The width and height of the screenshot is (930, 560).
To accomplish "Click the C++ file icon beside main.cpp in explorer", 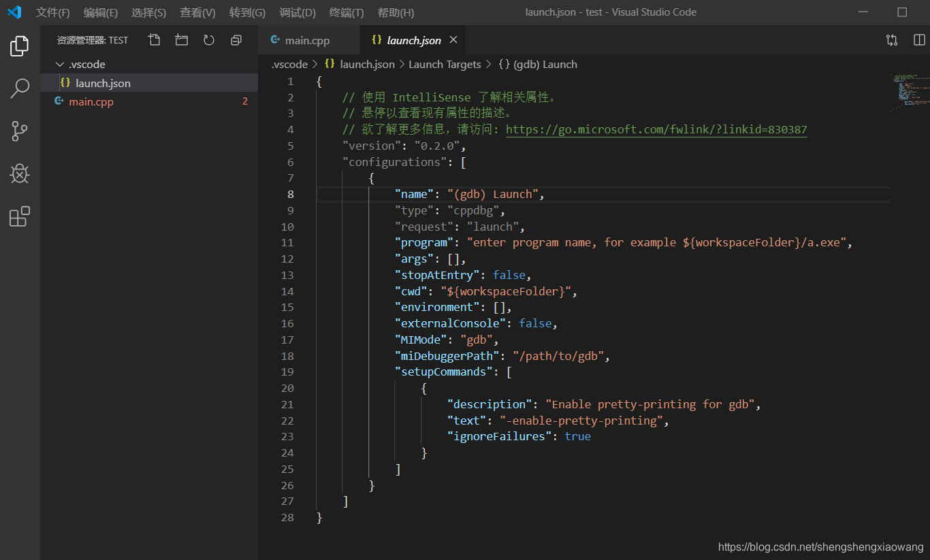I will tap(59, 102).
